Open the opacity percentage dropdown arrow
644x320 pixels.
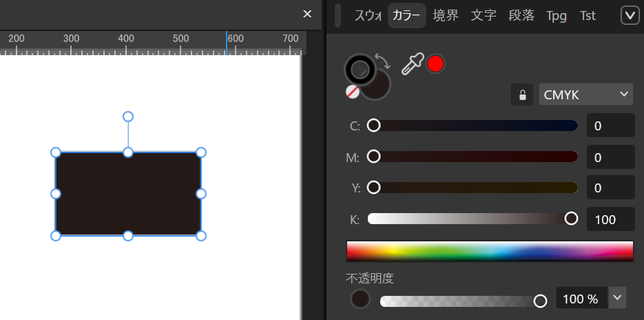pos(617,298)
